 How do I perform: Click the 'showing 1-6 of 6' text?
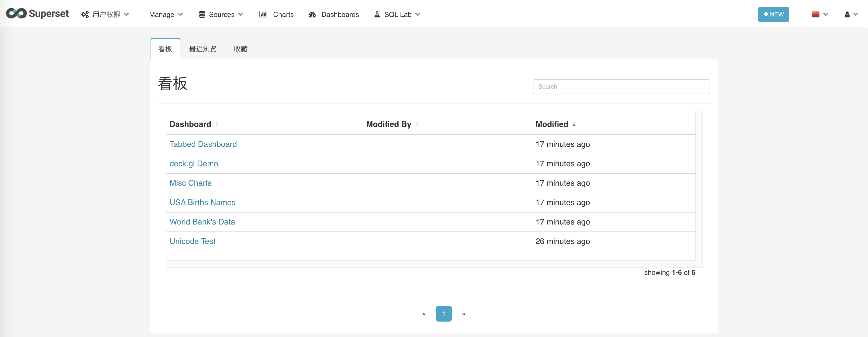coord(670,273)
